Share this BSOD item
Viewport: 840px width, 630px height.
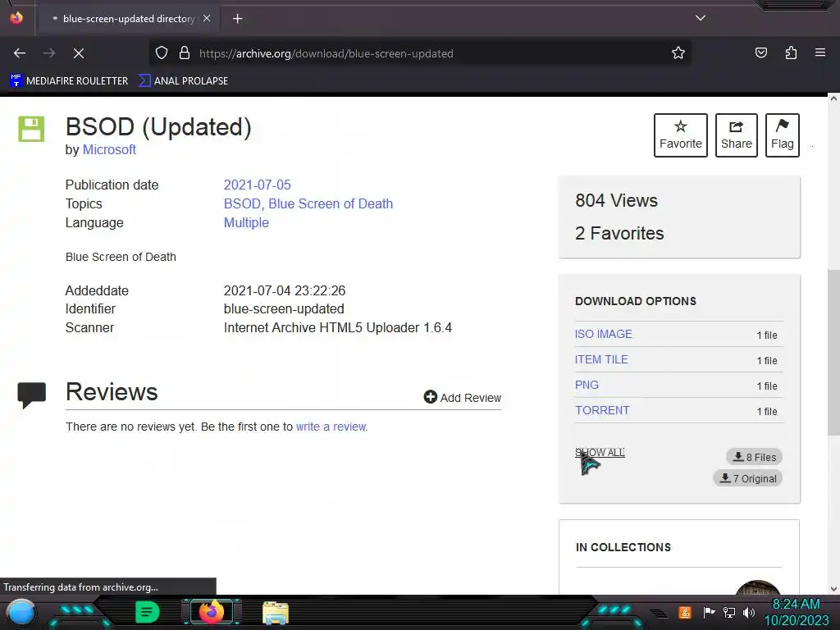pyautogui.click(x=736, y=135)
